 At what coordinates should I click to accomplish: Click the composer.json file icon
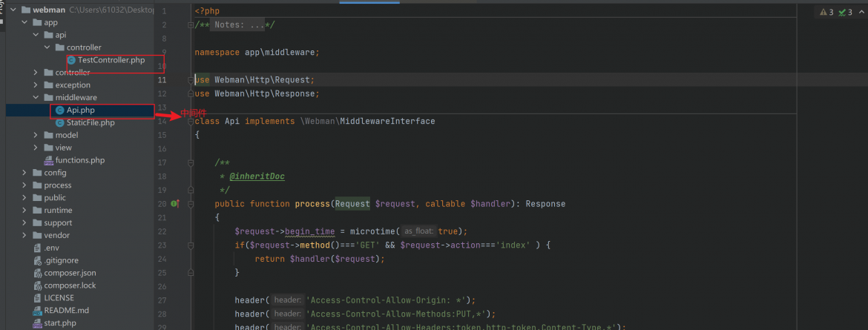pos(38,273)
